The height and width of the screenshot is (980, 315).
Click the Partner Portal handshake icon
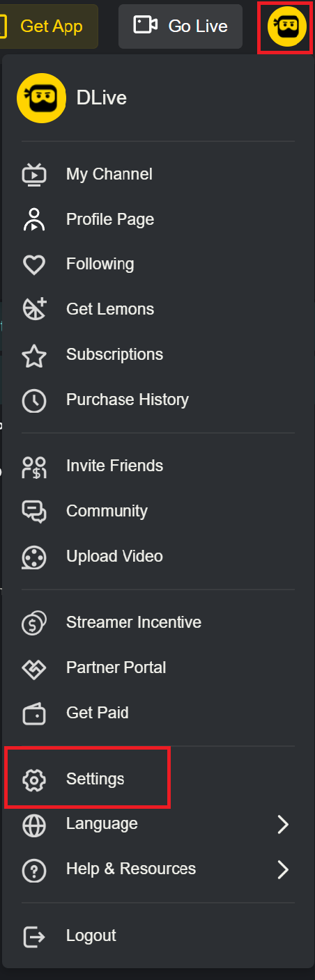coord(34,668)
